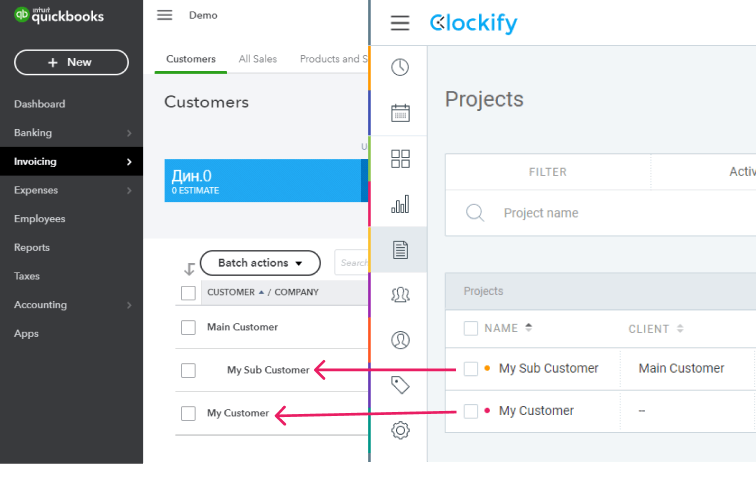Open the Clockify reports bar chart icon
This screenshot has height=485, width=756.
(x=400, y=204)
